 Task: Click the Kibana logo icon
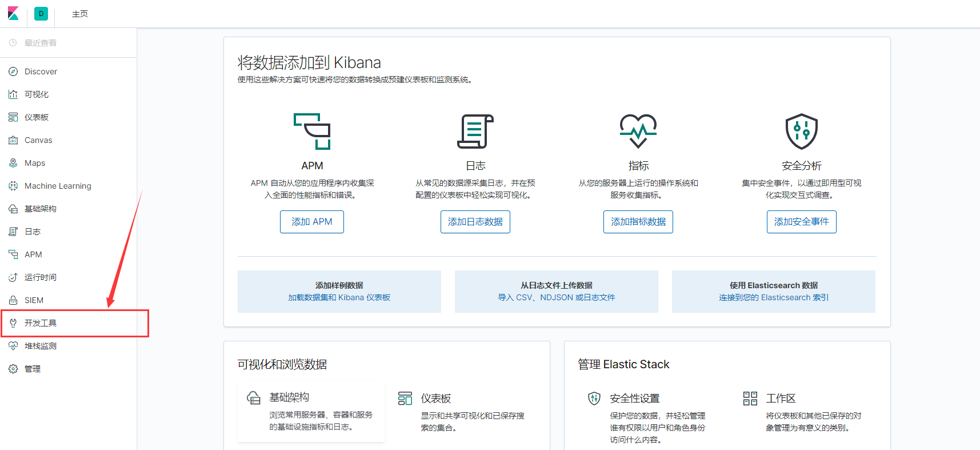point(13,13)
